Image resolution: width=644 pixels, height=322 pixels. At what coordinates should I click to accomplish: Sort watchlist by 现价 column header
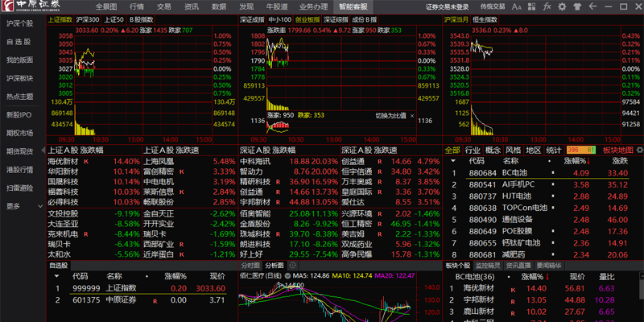click(217, 276)
